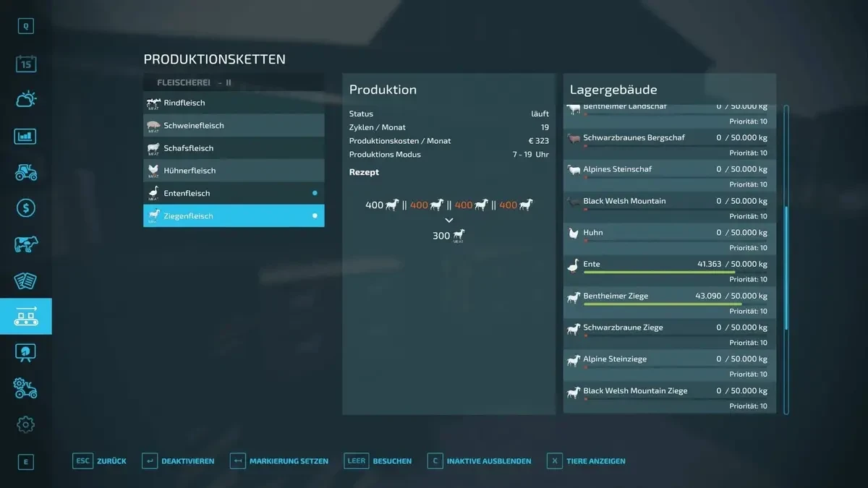Open the settings gear icon

pos(25,424)
